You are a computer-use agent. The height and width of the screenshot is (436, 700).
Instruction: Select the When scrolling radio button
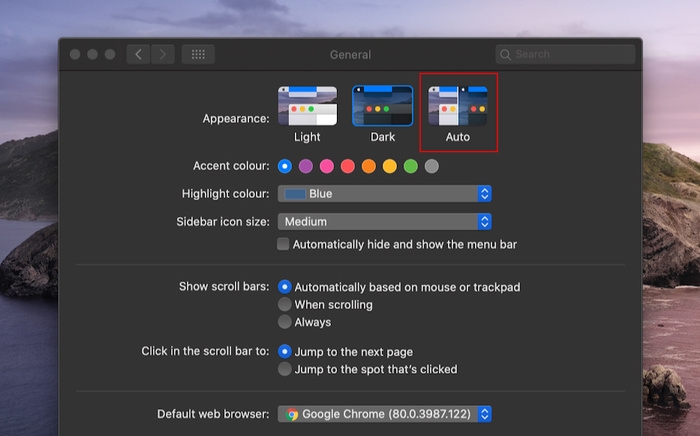285,304
